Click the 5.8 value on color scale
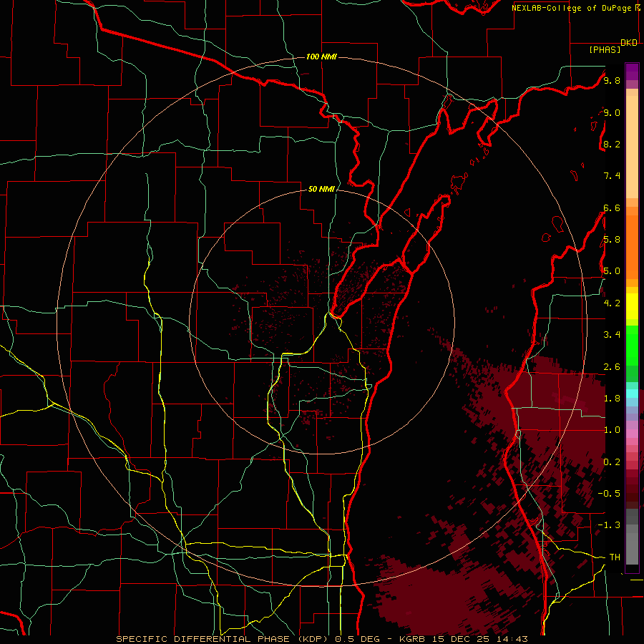 612,240
